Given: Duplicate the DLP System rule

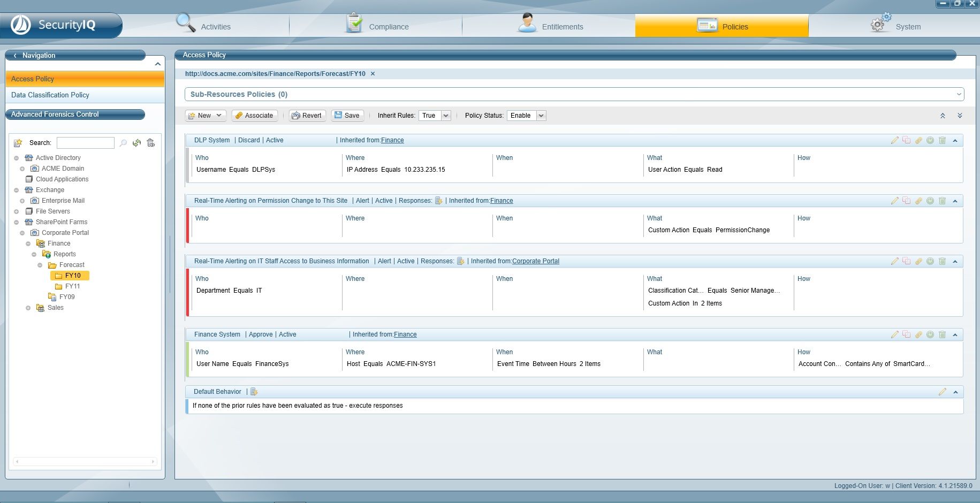Looking at the screenshot, I should tap(906, 140).
